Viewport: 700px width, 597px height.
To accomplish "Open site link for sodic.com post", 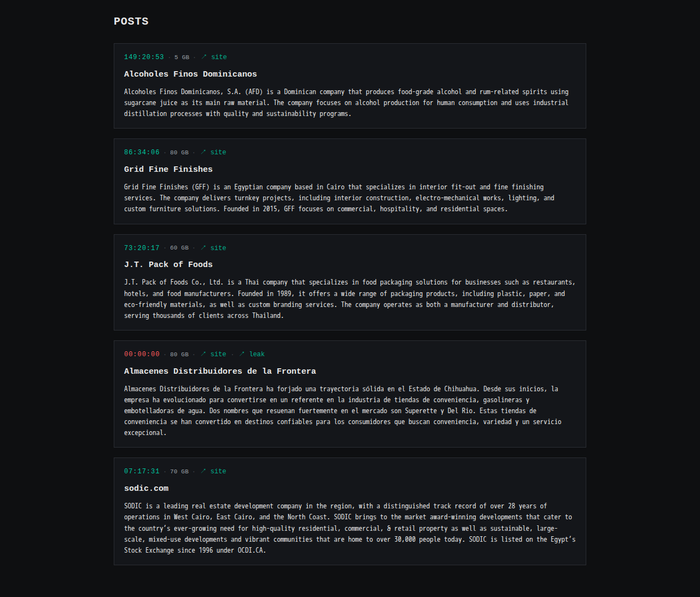I will (218, 471).
